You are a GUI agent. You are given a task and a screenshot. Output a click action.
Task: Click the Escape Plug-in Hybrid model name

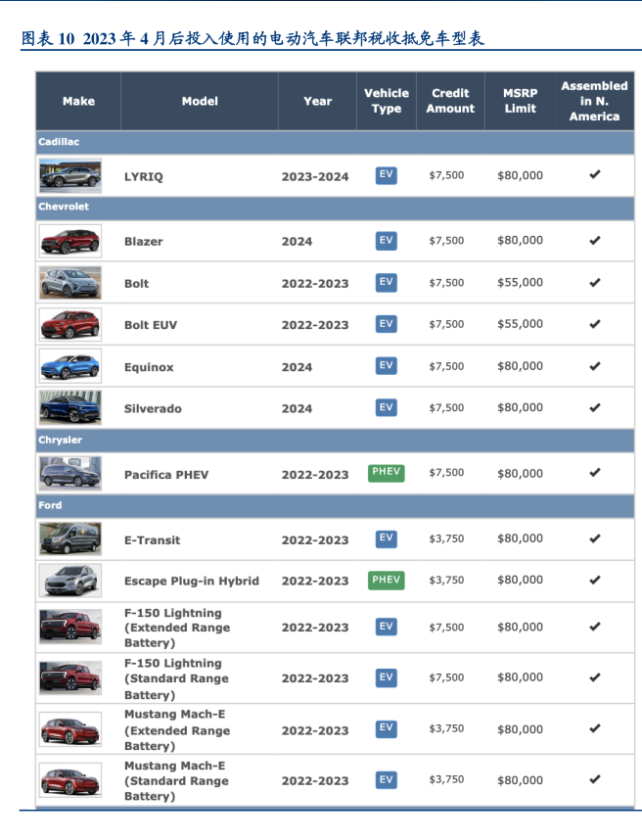point(192,582)
